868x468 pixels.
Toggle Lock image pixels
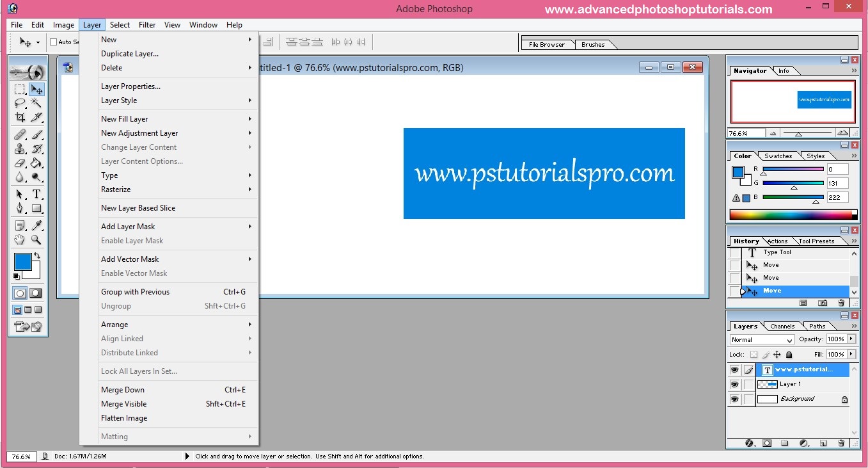pos(766,355)
